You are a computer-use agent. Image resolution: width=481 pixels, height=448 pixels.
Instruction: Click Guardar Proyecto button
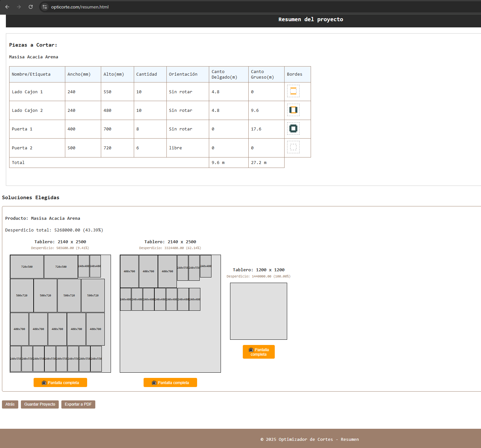point(40,404)
